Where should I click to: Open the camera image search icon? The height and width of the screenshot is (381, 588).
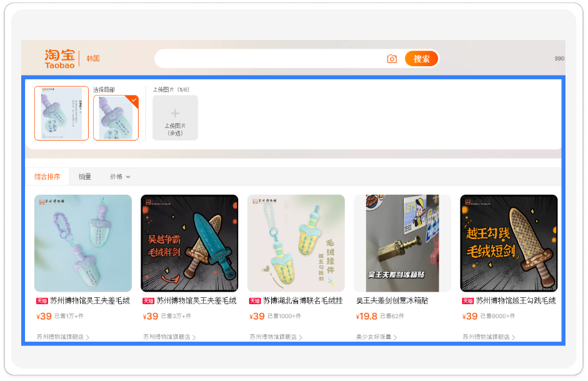point(392,59)
